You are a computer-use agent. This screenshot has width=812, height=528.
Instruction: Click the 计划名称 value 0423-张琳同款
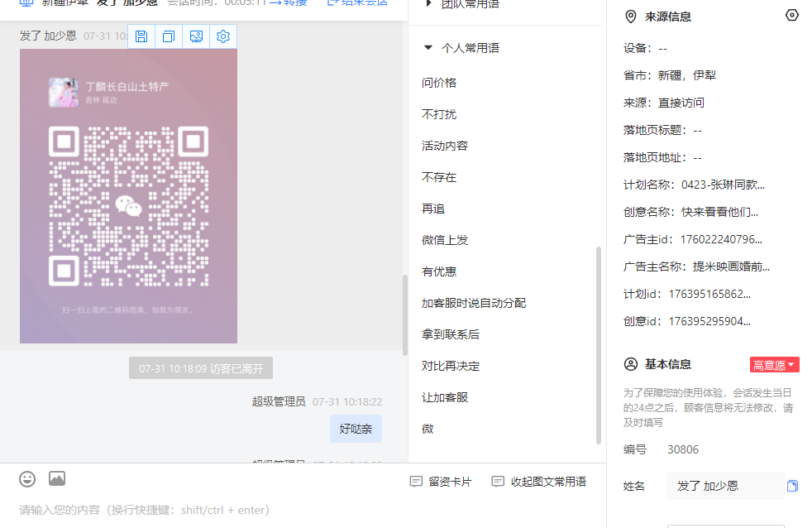tap(723, 185)
